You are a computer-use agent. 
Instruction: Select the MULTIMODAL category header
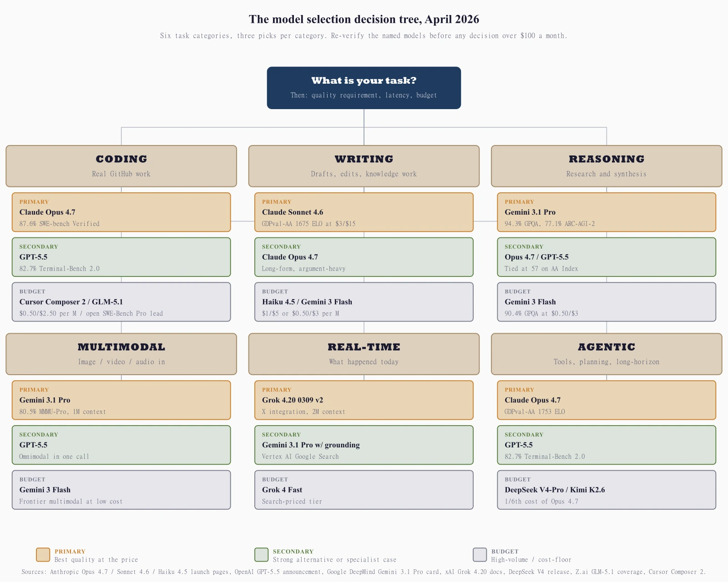pyautogui.click(x=121, y=354)
